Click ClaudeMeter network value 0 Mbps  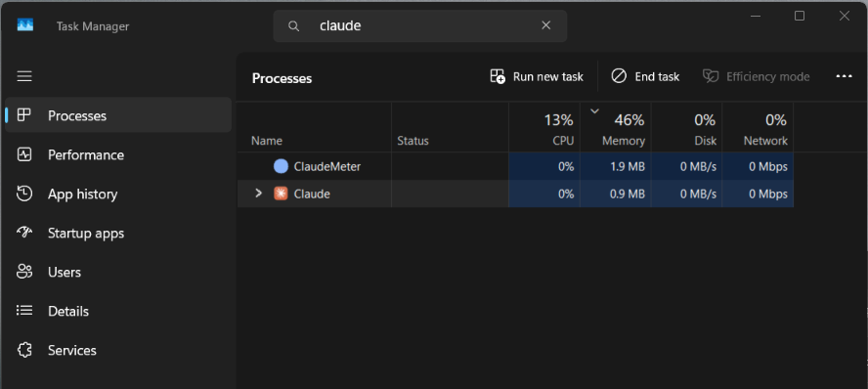click(768, 166)
